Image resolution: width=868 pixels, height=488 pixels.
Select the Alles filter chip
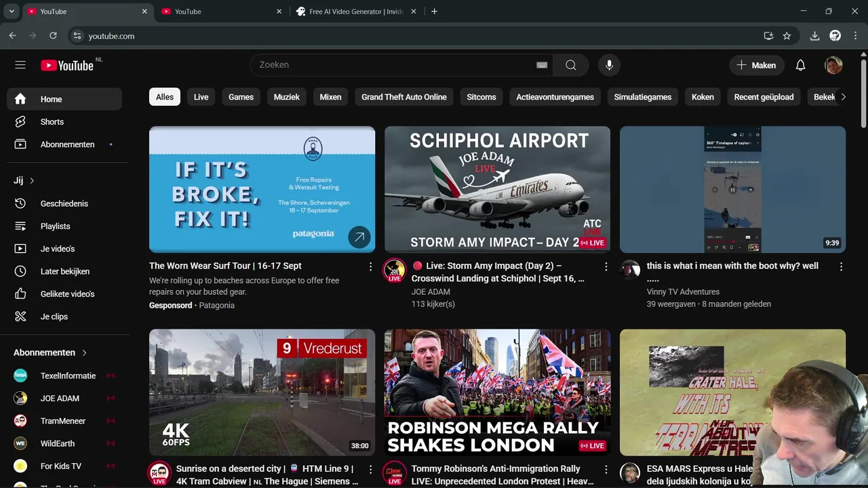coord(165,97)
